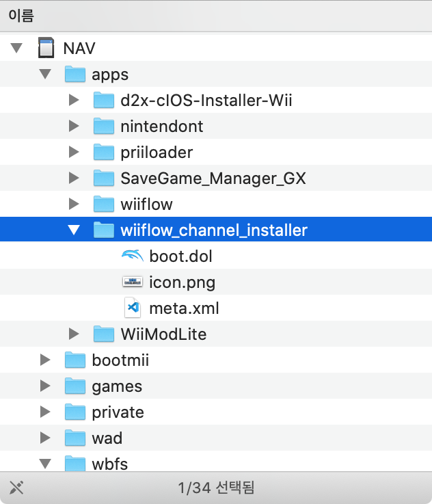Click the Dolphin icon beside boot.dol
Image resolution: width=432 pixels, height=504 pixels.
pos(133,256)
